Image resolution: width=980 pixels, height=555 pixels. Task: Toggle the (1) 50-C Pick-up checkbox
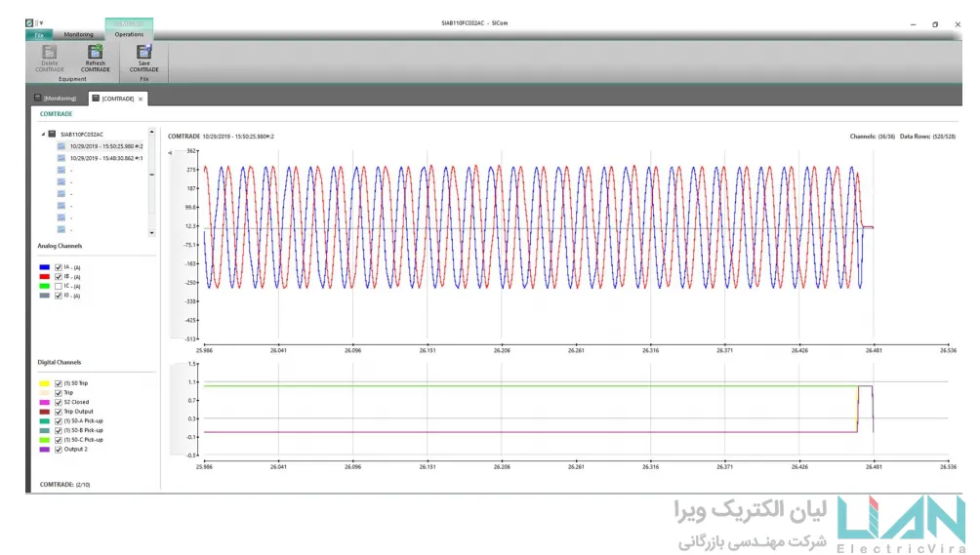[59, 440]
